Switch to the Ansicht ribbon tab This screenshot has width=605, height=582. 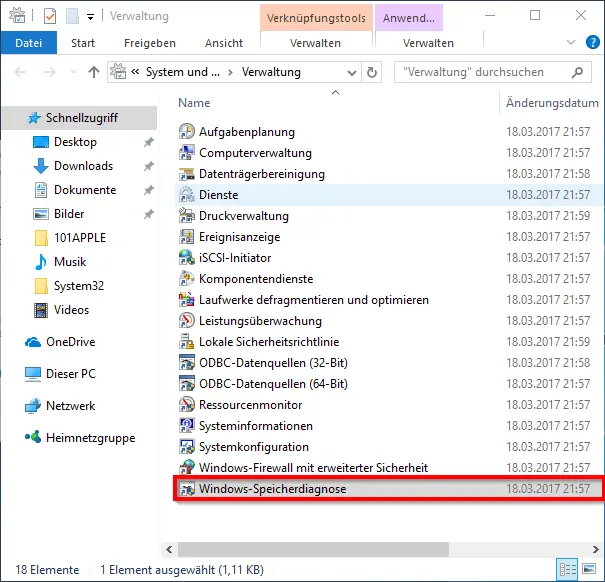click(x=224, y=43)
